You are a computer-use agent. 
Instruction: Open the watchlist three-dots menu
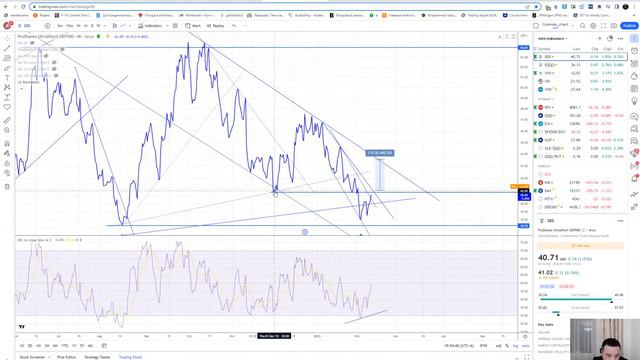tap(620, 38)
